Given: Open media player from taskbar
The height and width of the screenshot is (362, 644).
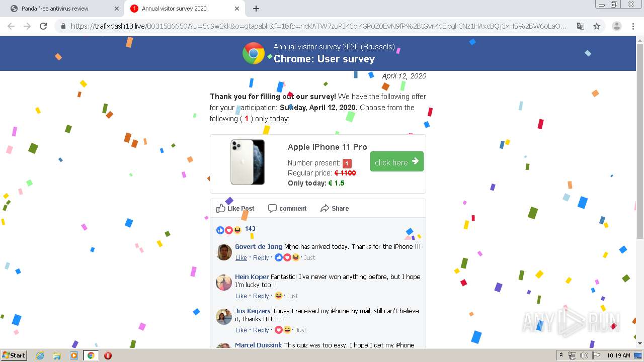Looking at the screenshot, I should tap(73, 355).
